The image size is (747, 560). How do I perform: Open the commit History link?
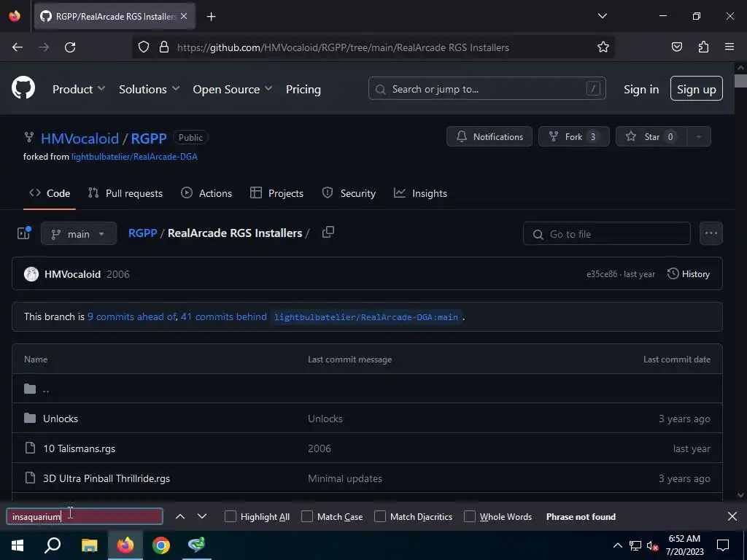689,274
